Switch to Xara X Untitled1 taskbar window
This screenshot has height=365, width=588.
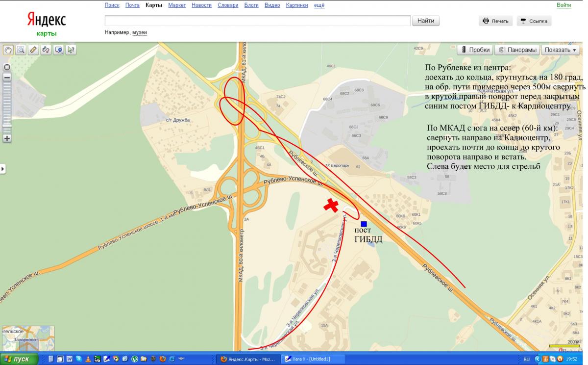[314, 359]
